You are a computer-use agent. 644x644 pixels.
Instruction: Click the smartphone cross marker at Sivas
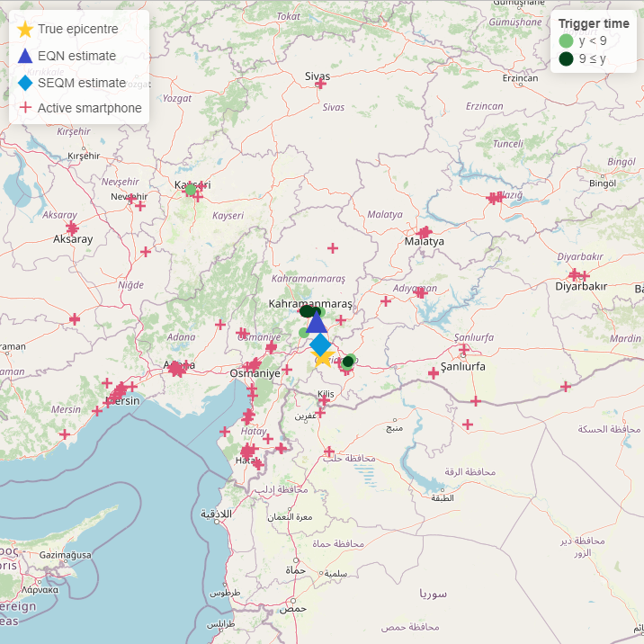point(320,84)
